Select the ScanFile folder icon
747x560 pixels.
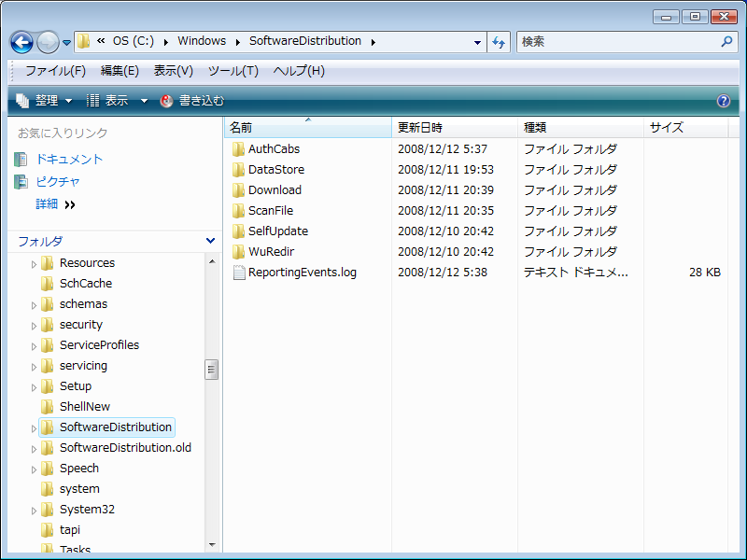pos(239,211)
